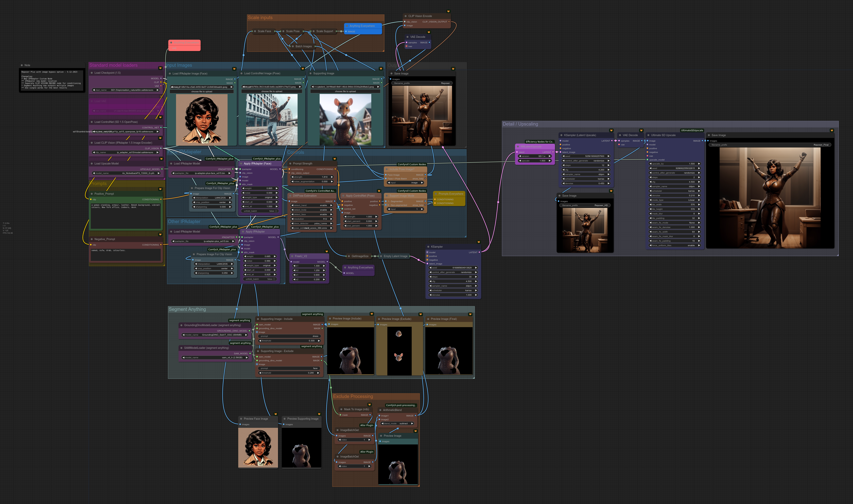
Task: Click choose file to upload under Face image
Action: [201, 91]
